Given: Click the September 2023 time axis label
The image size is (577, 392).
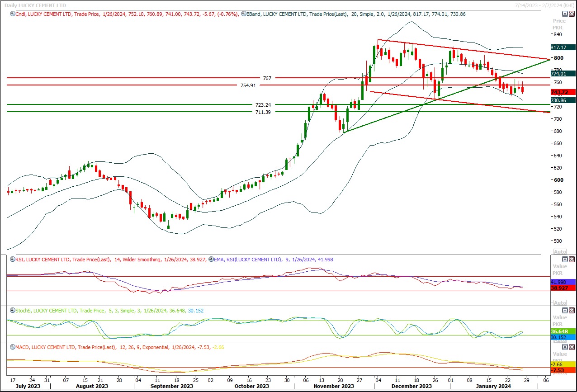Looking at the screenshot, I should 171,386.
